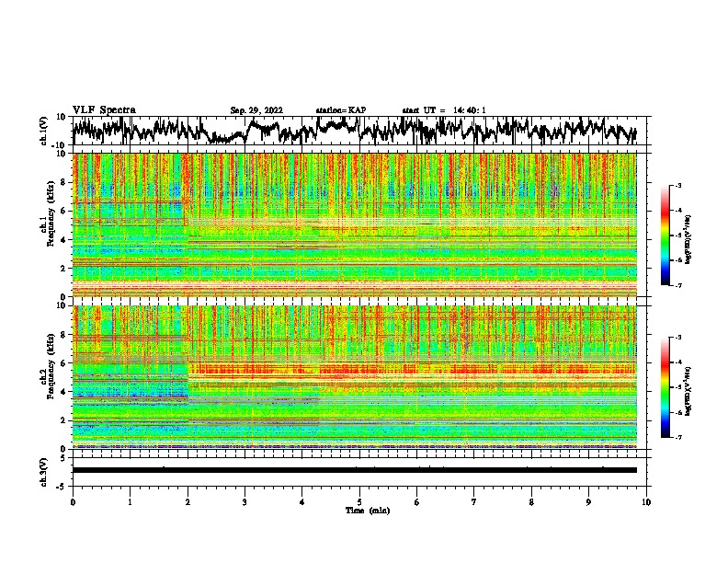
Task: Click time axis tick label "5"
Action: pos(359,502)
